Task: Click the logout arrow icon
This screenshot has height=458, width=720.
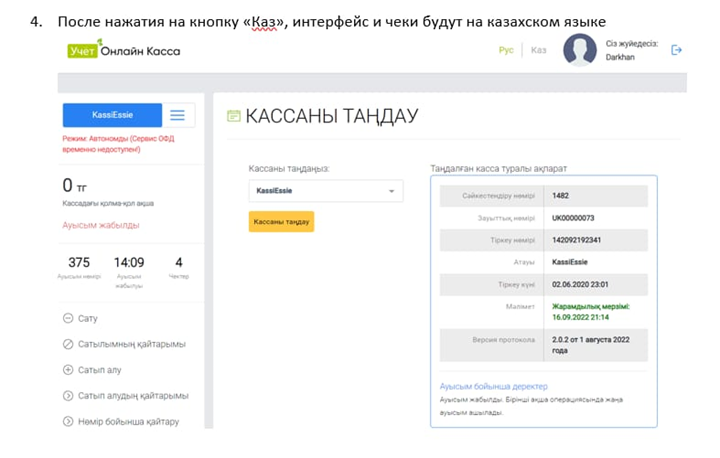Action: (x=677, y=50)
